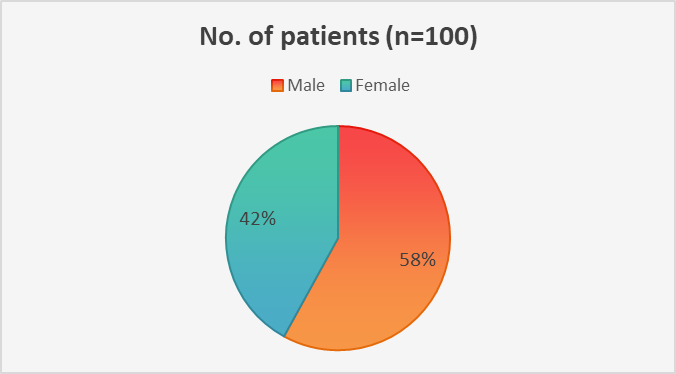Select the 42% data label
This screenshot has height=374, width=676.
coord(257,219)
